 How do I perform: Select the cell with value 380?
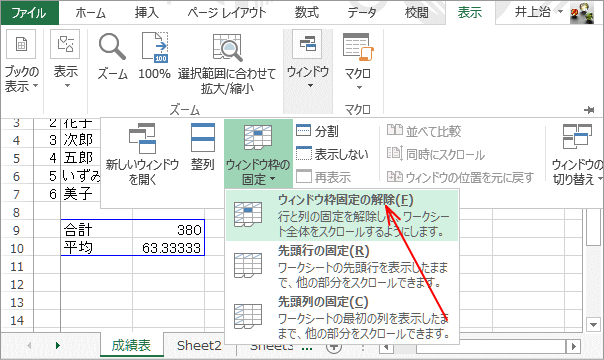pyautogui.click(x=168, y=229)
